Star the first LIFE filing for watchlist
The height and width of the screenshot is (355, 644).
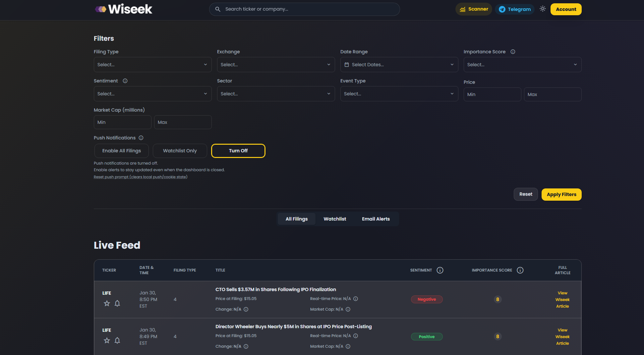coord(107,303)
